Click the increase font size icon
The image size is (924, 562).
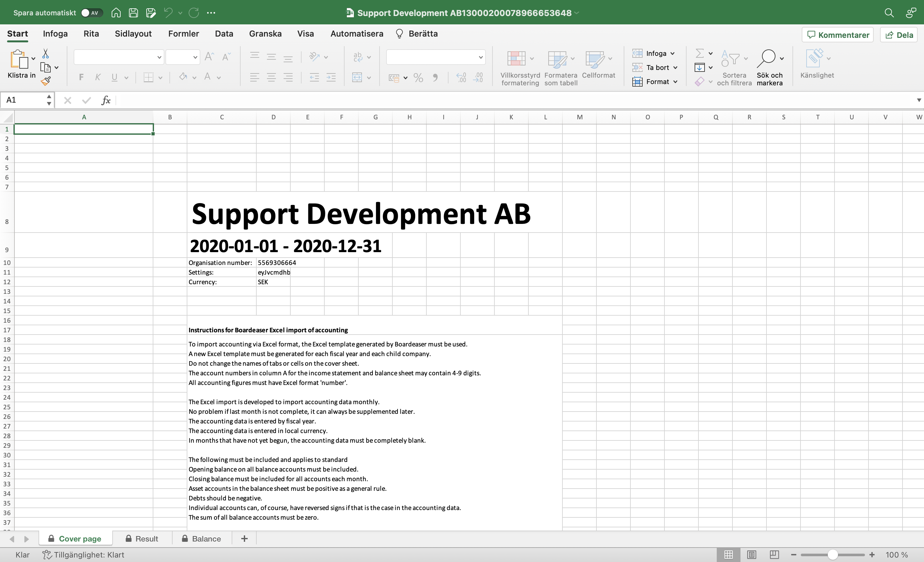(209, 57)
